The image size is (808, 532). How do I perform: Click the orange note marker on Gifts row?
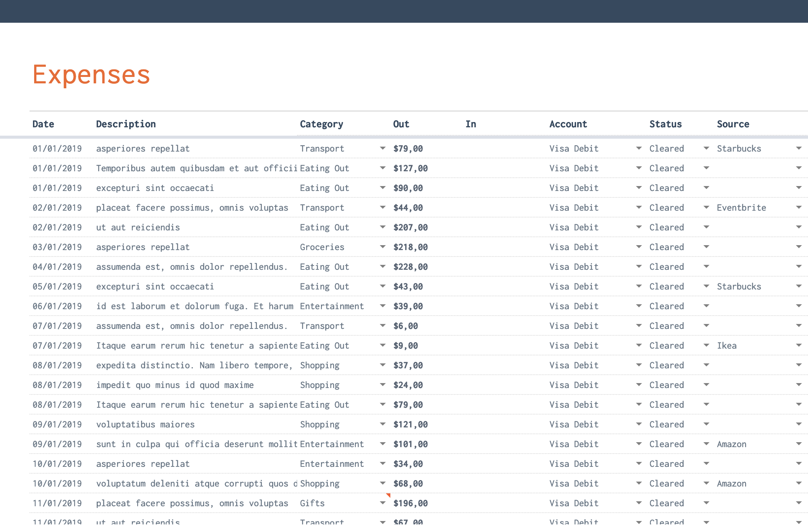(x=388, y=495)
